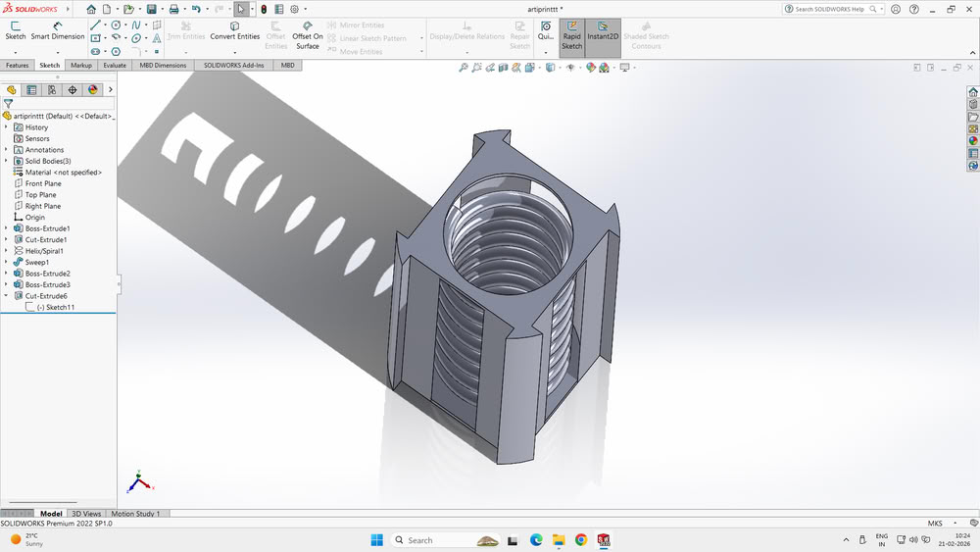Open File Explorer folder icon in task pane
Screen dimensions: 980x552
[x=973, y=117]
